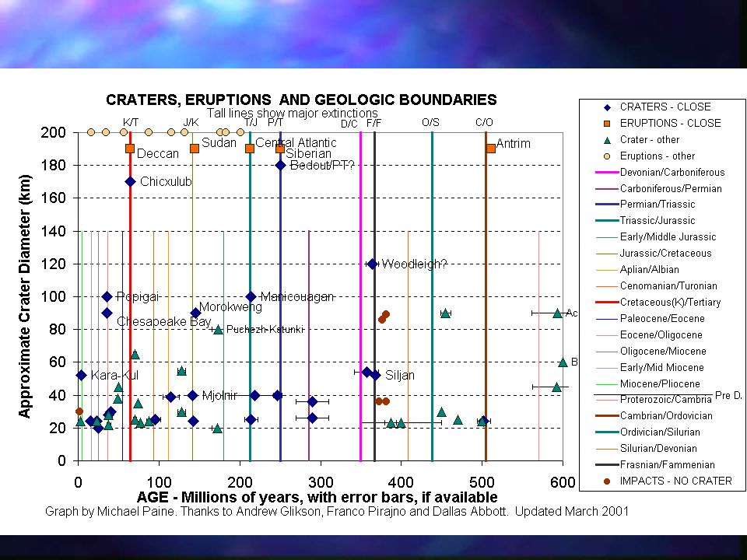Click the Chicxulub crater diamond marker
The width and height of the screenshot is (747, 560).
coord(130,181)
